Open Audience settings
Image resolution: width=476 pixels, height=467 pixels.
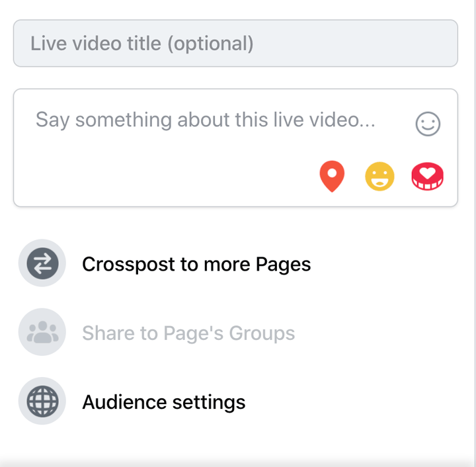[x=237, y=401]
